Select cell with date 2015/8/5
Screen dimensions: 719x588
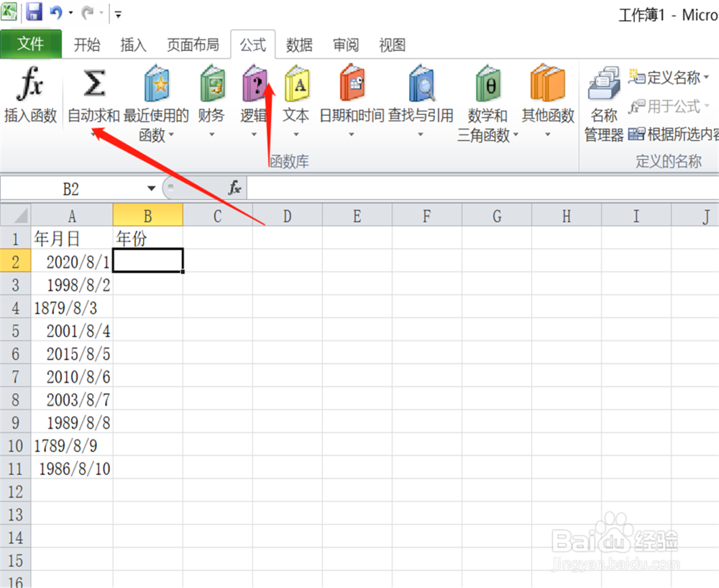click(72, 354)
